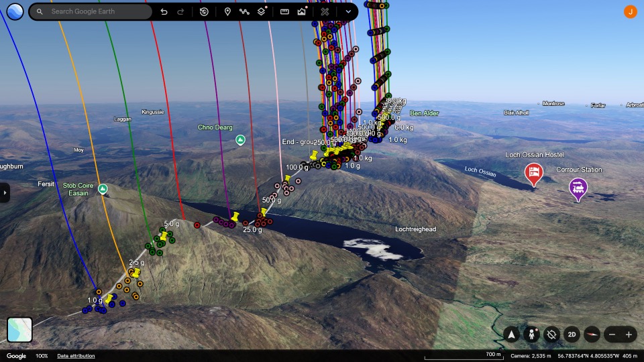Click the Blair Atholl place label
This screenshot has width=644, height=362.
517,113
